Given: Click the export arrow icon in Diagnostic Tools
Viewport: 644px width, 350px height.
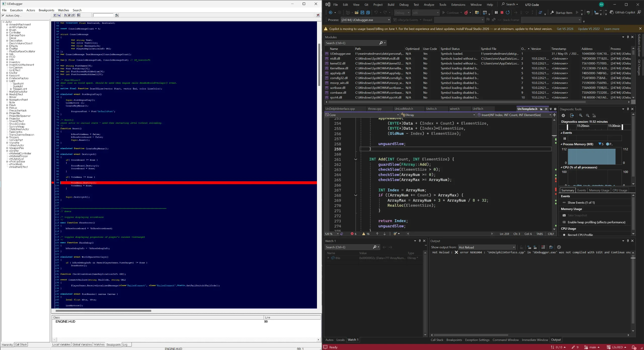Looking at the screenshot, I should (x=572, y=115).
